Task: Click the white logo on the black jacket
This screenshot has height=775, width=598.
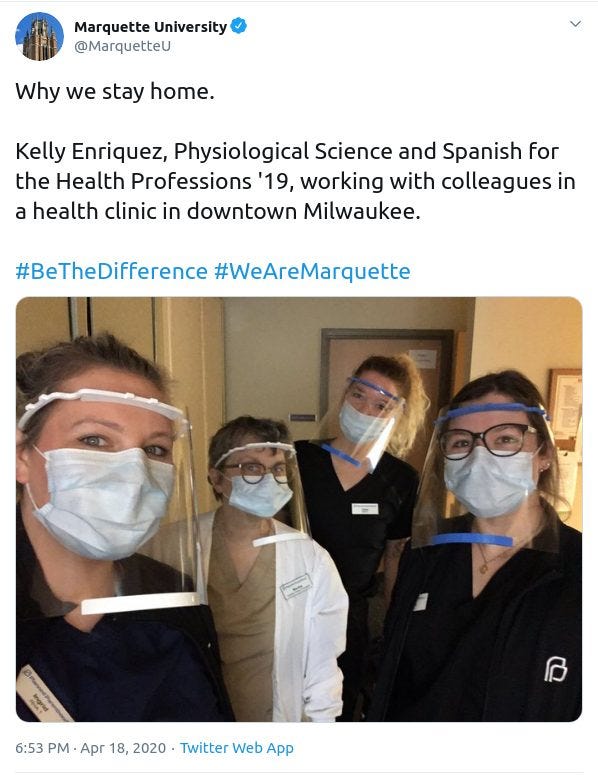Action: (x=555, y=669)
